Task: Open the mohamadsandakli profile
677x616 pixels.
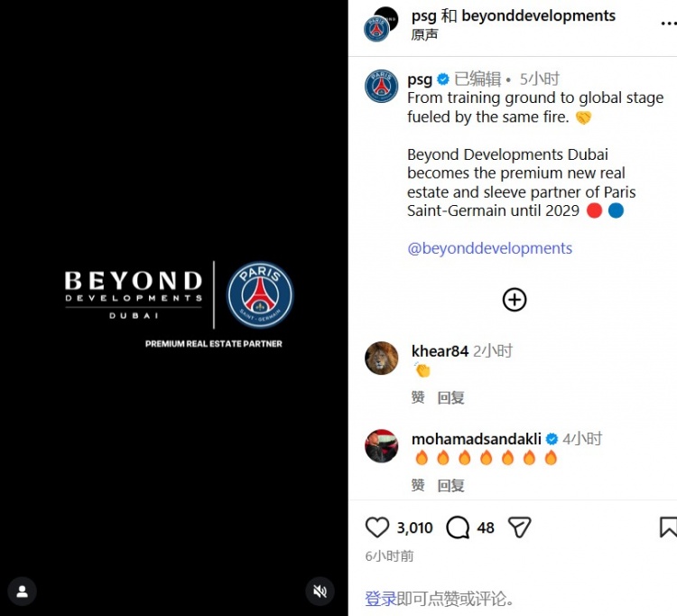Action: (x=477, y=439)
